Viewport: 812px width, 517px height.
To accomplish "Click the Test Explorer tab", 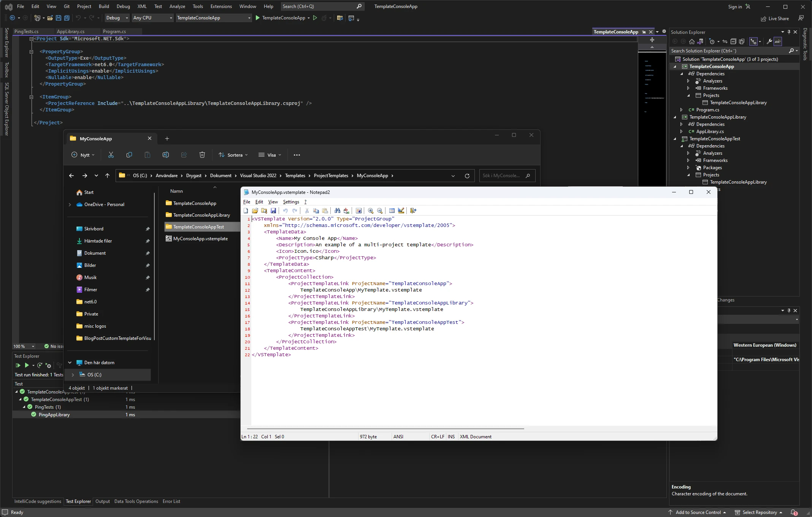I will pyautogui.click(x=78, y=501).
